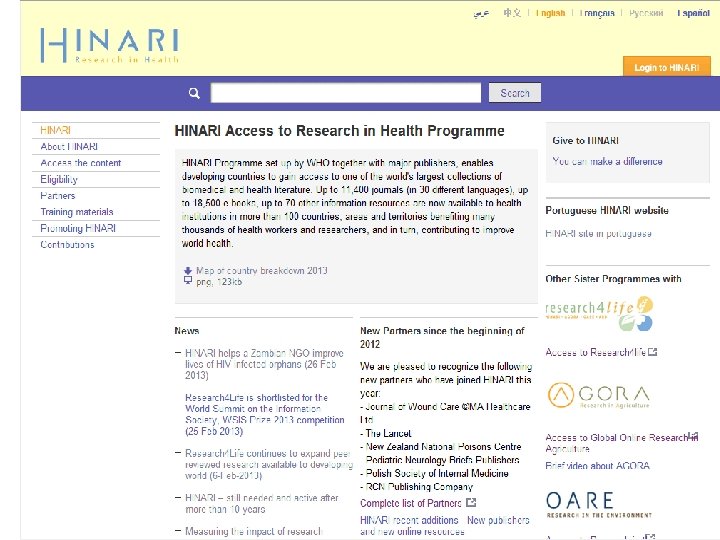This screenshot has width=720, height=540.
Task: Click external link icon after Access to Research4life
Action: (652, 352)
